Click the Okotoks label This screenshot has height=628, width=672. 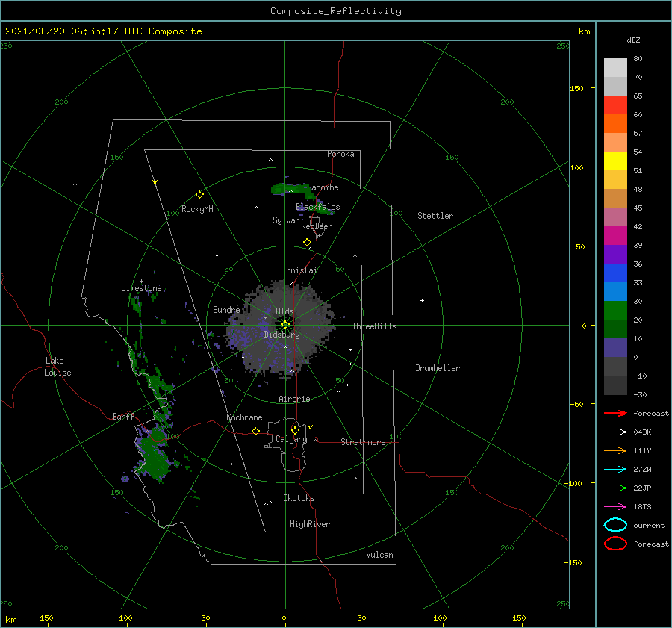click(299, 498)
